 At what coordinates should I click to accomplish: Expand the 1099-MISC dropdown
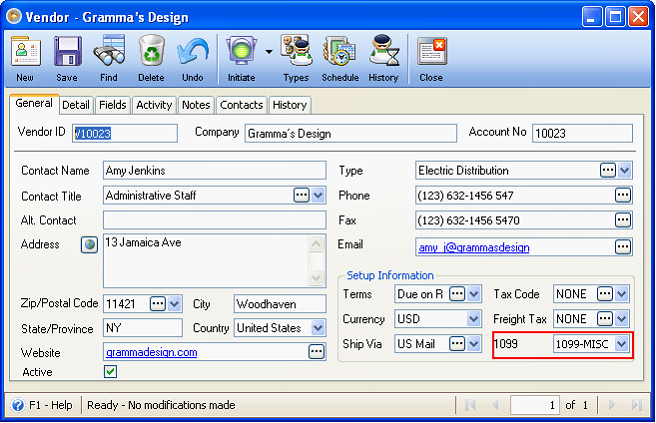pos(621,344)
